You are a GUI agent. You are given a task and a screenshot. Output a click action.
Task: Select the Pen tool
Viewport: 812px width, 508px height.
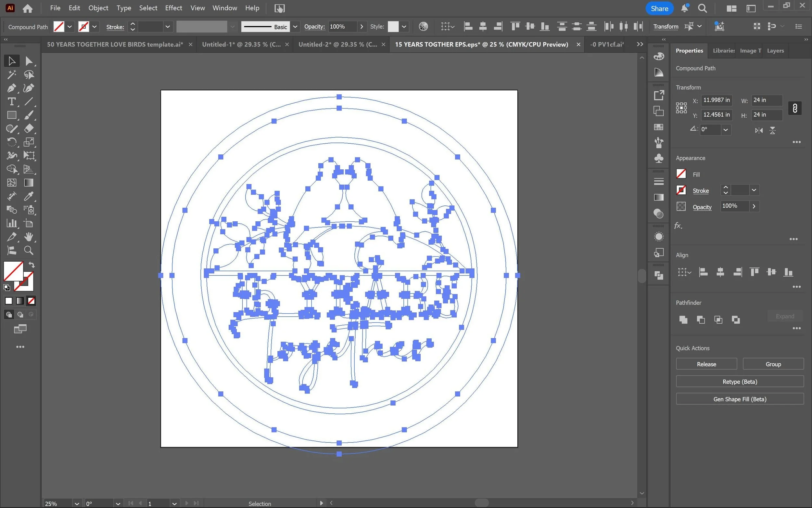tap(11, 88)
